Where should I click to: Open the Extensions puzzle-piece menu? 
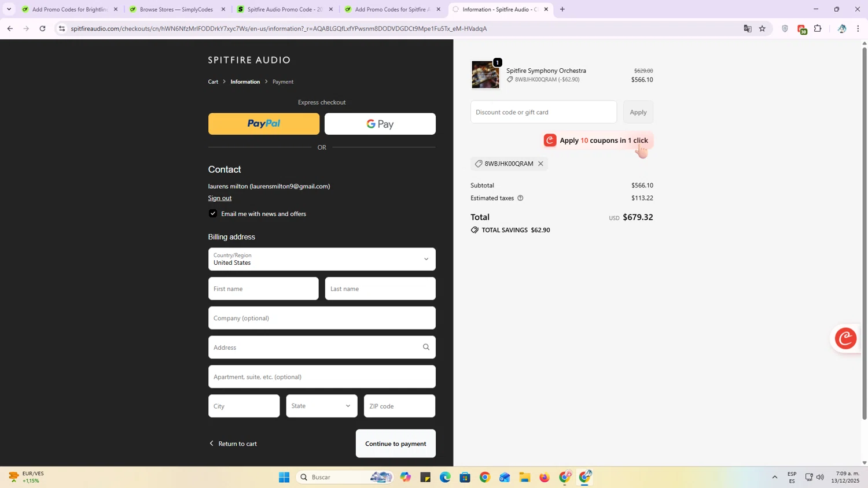click(x=818, y=28)
